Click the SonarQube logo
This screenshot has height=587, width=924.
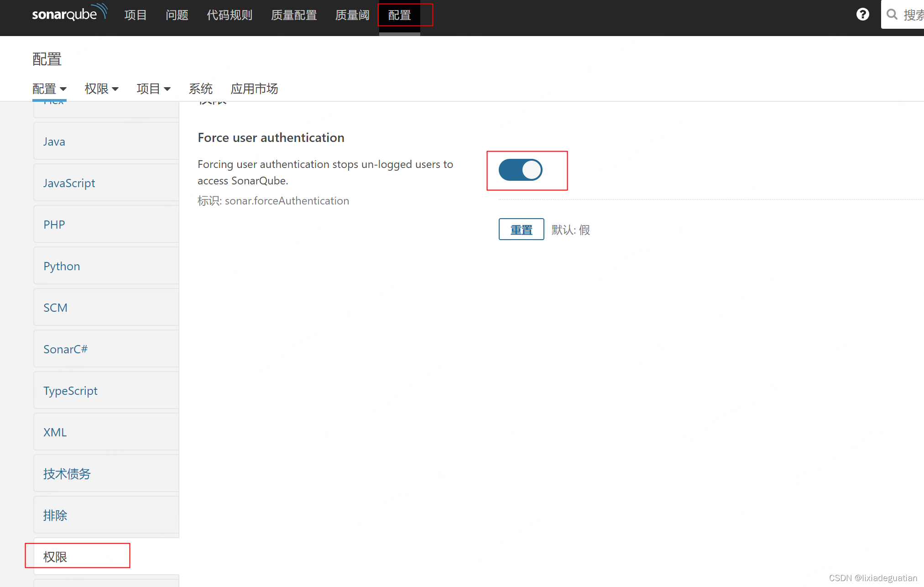69,14
